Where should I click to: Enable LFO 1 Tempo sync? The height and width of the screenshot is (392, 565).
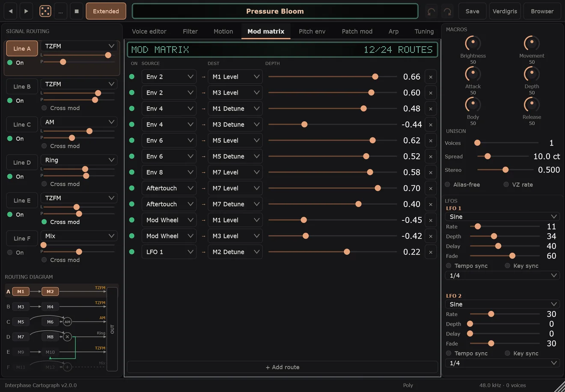pyautogui.click(x=467, y=266)
